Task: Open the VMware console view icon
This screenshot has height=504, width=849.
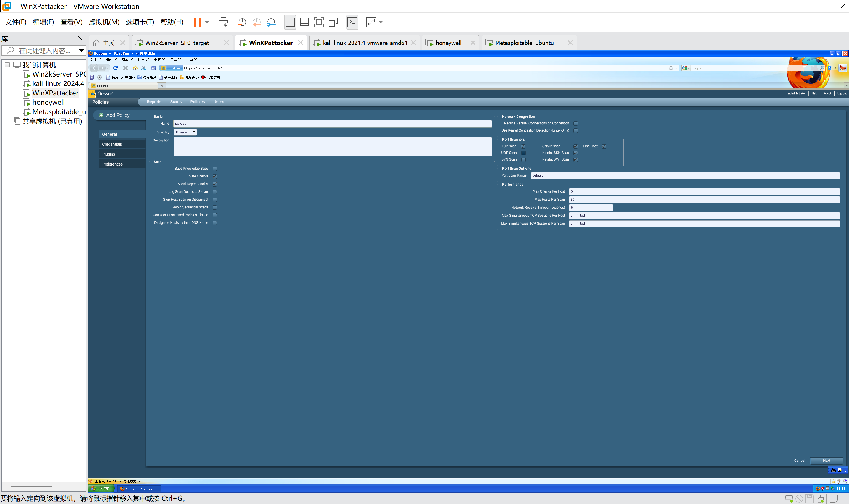Action: 352,22
